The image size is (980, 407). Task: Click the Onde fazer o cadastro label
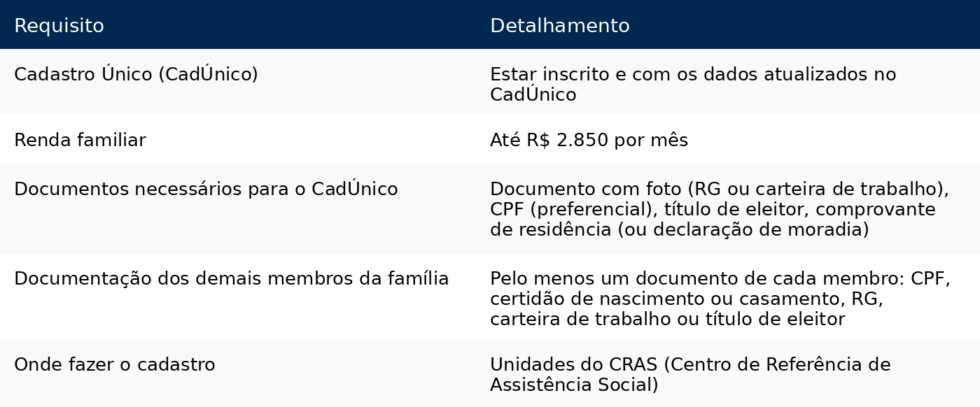click(115, 365)
